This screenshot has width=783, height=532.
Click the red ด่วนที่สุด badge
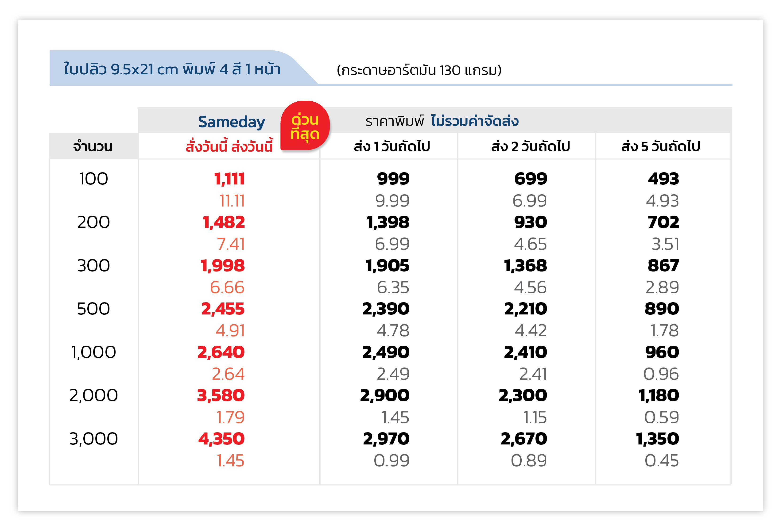pos(305,125)
